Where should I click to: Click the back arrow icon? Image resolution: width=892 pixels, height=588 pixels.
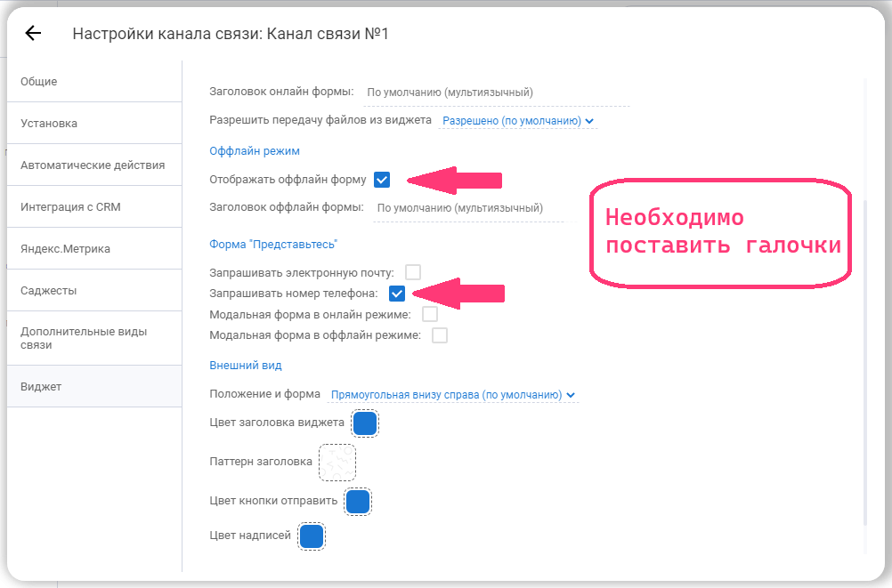pos(33,34)
